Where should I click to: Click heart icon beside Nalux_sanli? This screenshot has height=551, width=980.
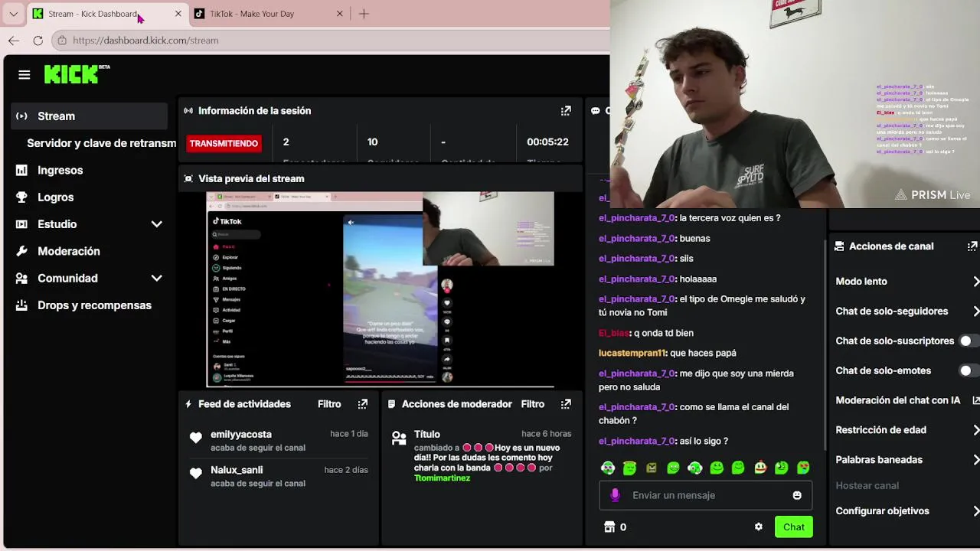coord(196,474)
